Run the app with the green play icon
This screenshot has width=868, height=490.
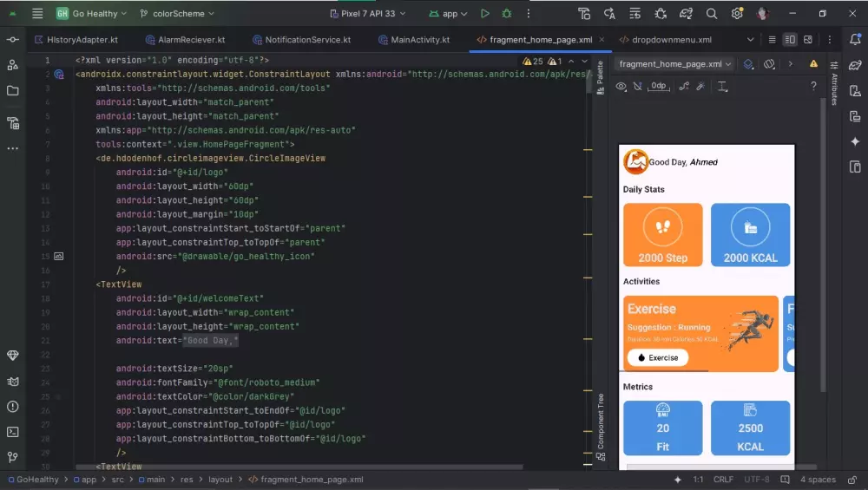tap(485, 14)
